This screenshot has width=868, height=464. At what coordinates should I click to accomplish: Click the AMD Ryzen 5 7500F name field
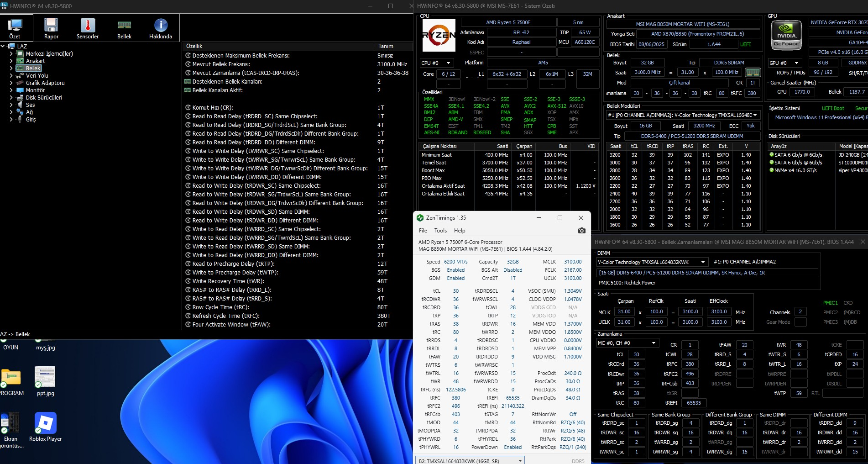pos(508,22)
